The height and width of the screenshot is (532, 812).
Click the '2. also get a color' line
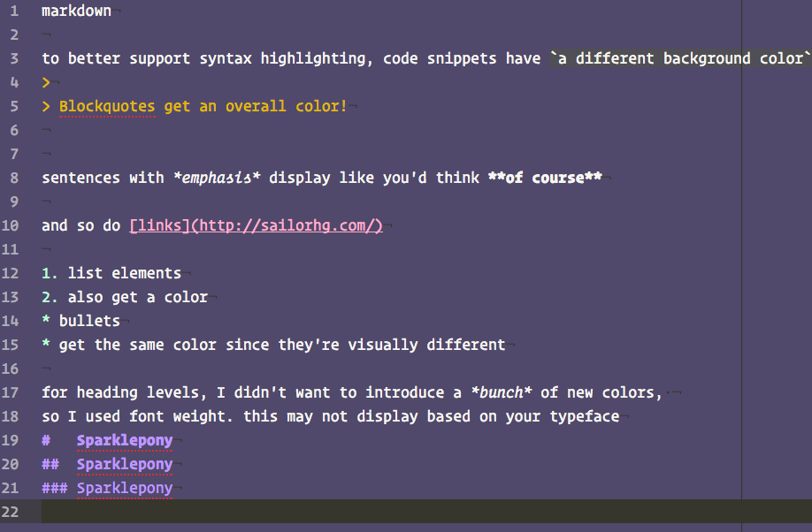pyautogui.click(x=125, y=297)
